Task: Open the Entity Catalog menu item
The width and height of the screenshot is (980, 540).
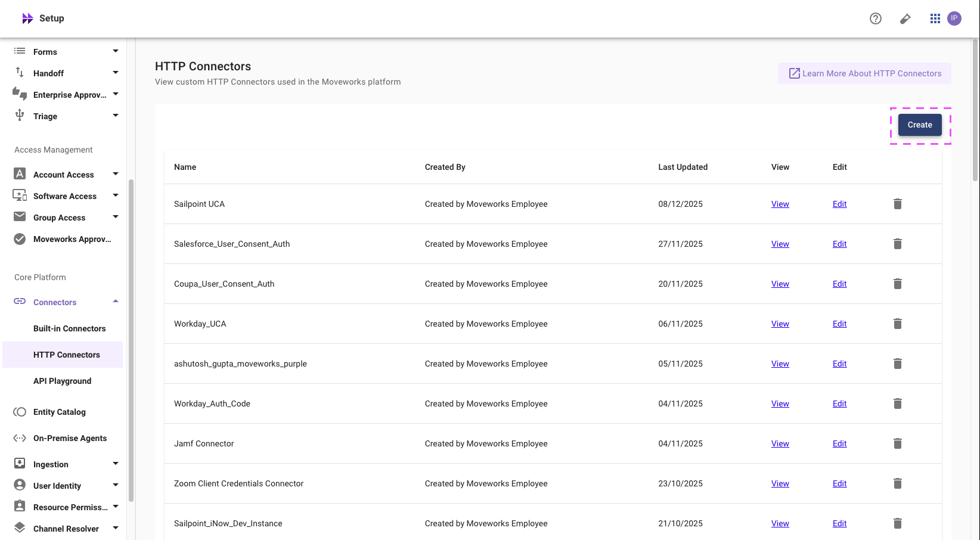Action: (60, 412)
